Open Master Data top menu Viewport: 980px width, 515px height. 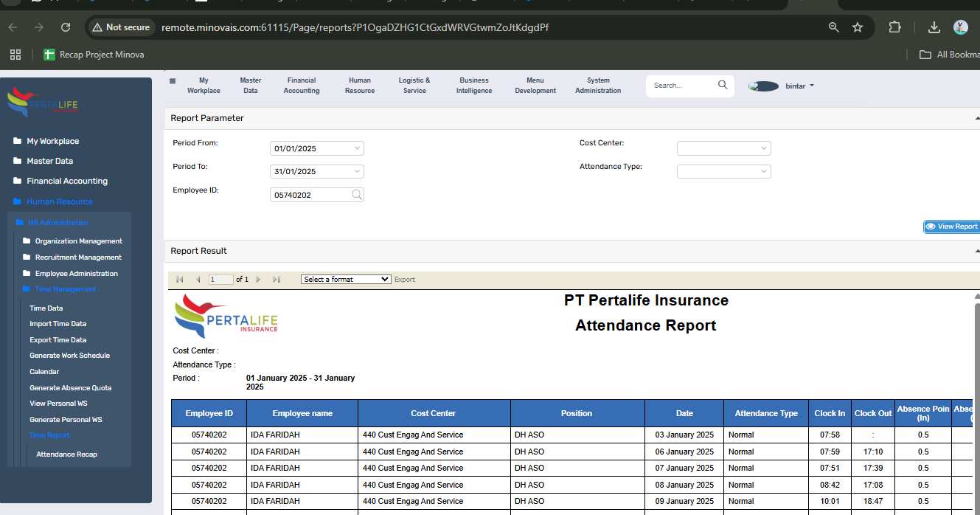tap(251, 86)
